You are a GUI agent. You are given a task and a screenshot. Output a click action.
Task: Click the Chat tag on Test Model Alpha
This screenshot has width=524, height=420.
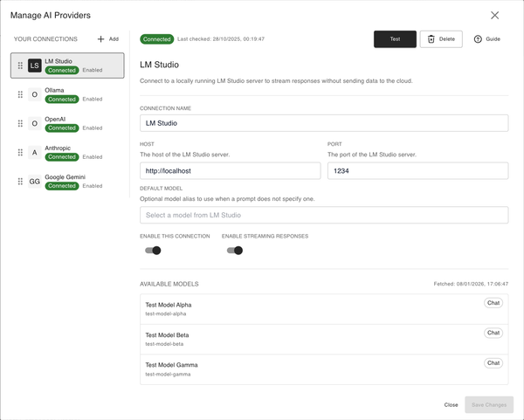493,303
